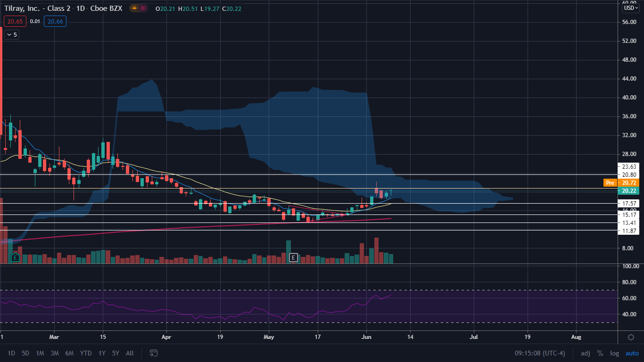Select the 1Y date range
Viewport: 644px width, 362px height.
102,353
